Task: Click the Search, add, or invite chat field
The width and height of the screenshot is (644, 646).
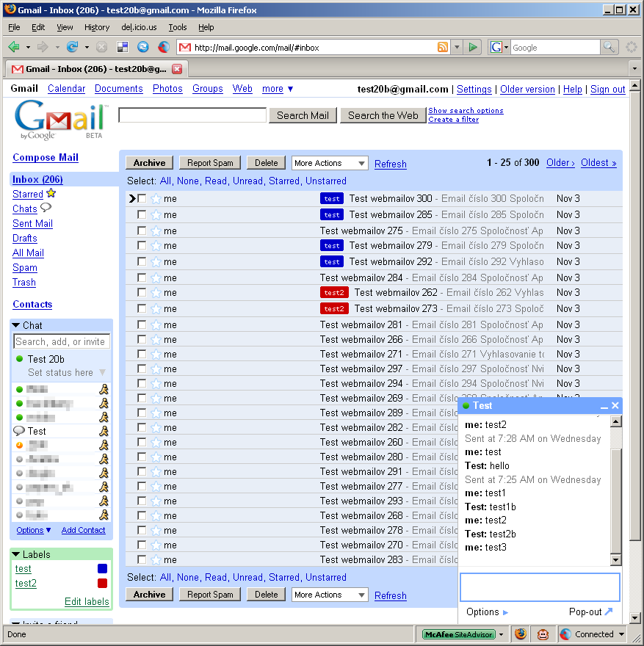Action: pyautogui.click(x=62, y=341)
